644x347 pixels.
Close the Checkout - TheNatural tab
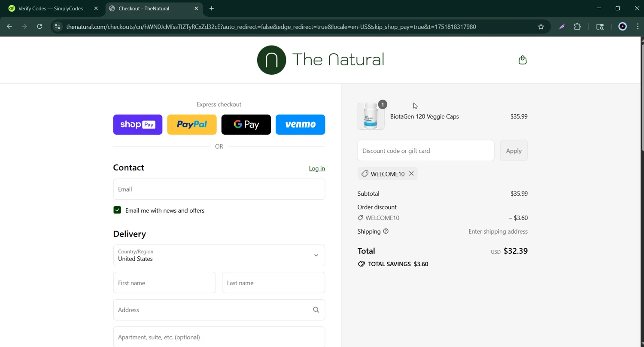pyautogui.click(x=196, y=8)
